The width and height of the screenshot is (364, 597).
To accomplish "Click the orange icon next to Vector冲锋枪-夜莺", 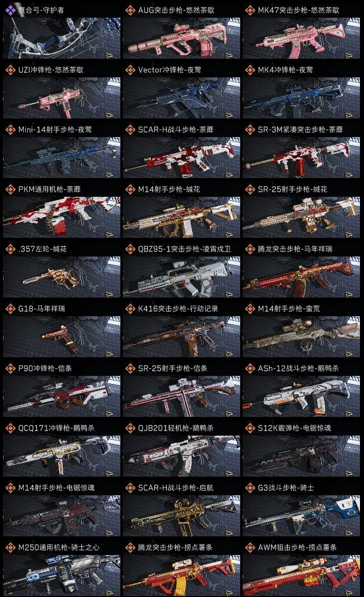I will click(x=130, y=70).
